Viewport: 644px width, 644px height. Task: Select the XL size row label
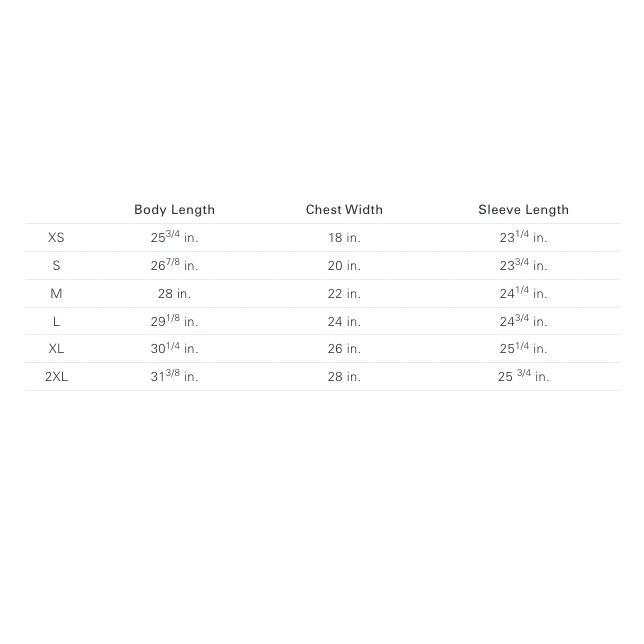click(56, 349)
